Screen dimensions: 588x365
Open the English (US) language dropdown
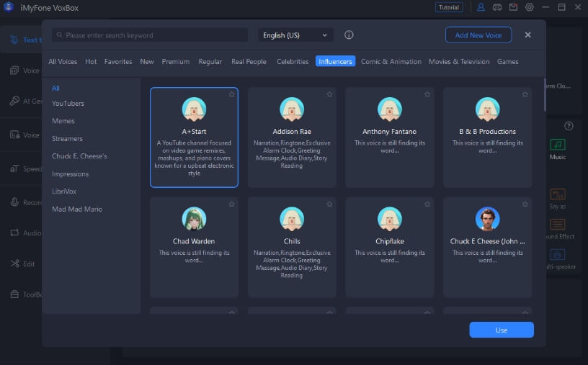pyautogui.click(x=295, y=35)
